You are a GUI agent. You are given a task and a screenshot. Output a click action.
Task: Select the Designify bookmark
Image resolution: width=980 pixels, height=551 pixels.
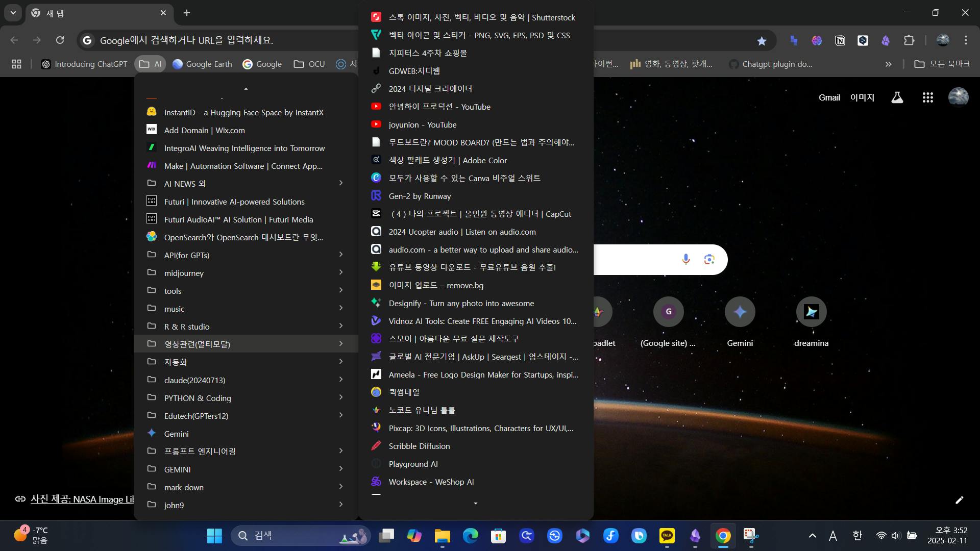point(476,303)
